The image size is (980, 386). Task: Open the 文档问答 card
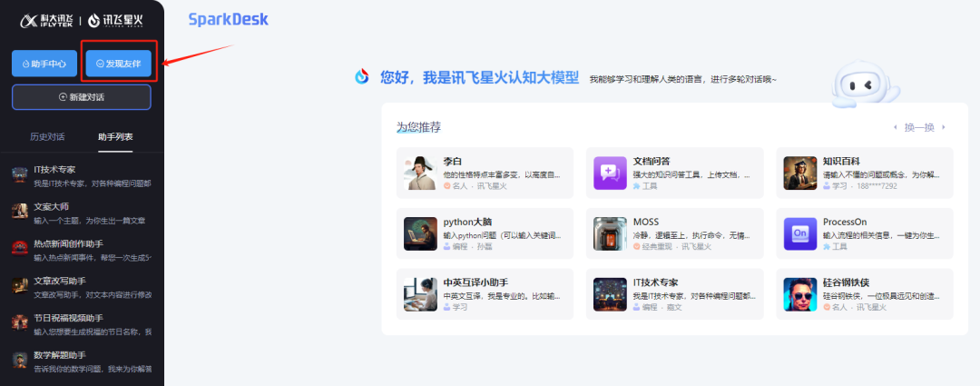click(x=675, y=173)
